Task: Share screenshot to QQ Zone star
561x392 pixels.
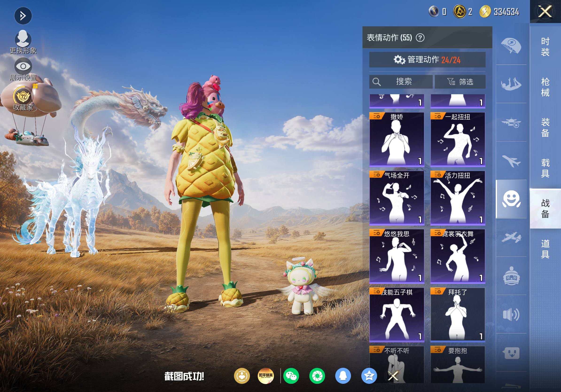Action: click(x=369, y=376)
